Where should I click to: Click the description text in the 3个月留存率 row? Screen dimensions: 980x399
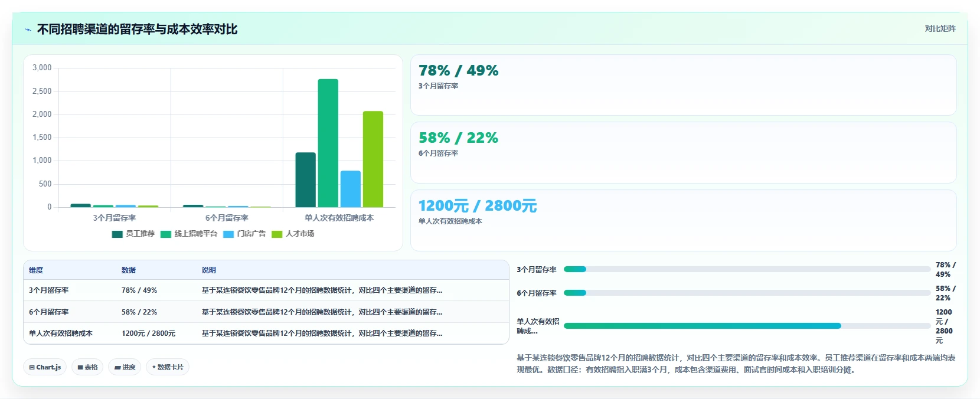pyautogui.click(x=322, y=290)
